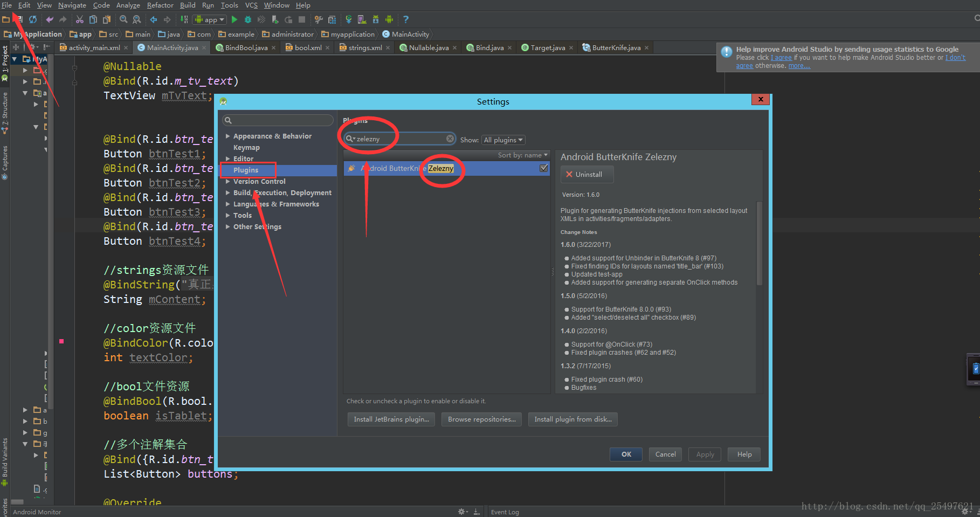Open the Edit menu
The image size is (980, 517).
pyautogui.click(x=24, y=5)
